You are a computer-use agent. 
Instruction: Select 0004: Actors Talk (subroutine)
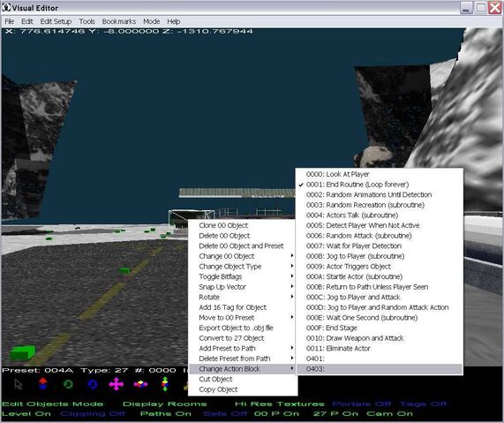pos(380,215)
